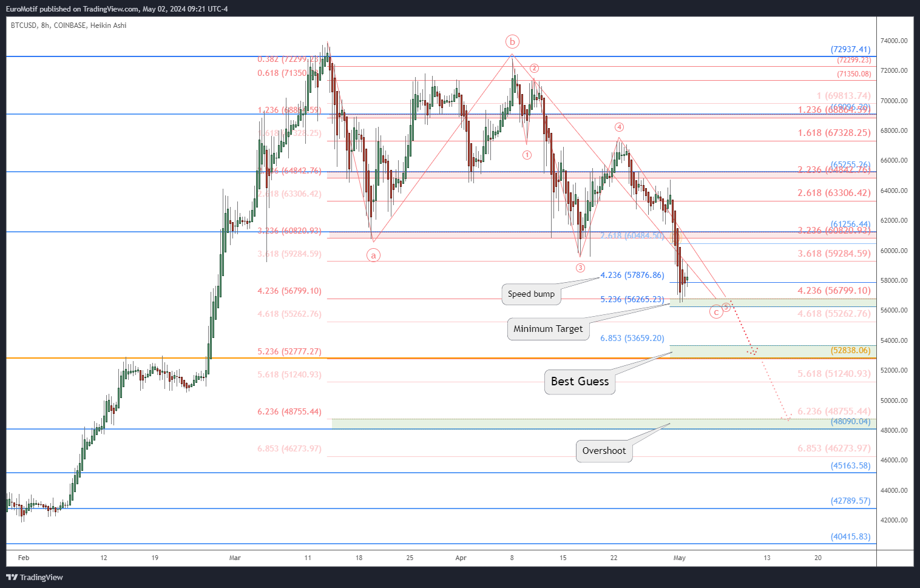Click the (72937.41) blue level label
920x588 pixels.
pyautogui.click(x=850, y=49)
